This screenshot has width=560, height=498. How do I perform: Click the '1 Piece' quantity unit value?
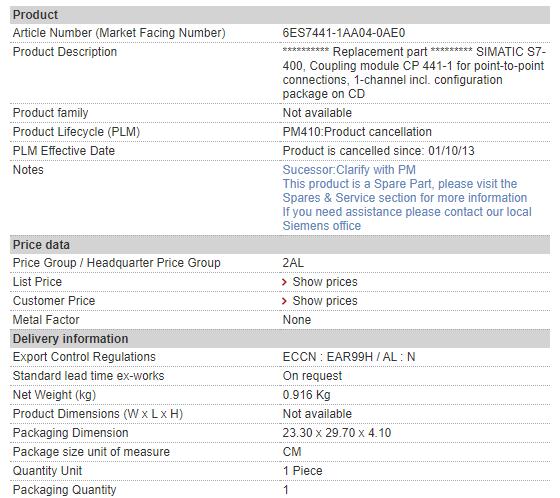[302, 470]
